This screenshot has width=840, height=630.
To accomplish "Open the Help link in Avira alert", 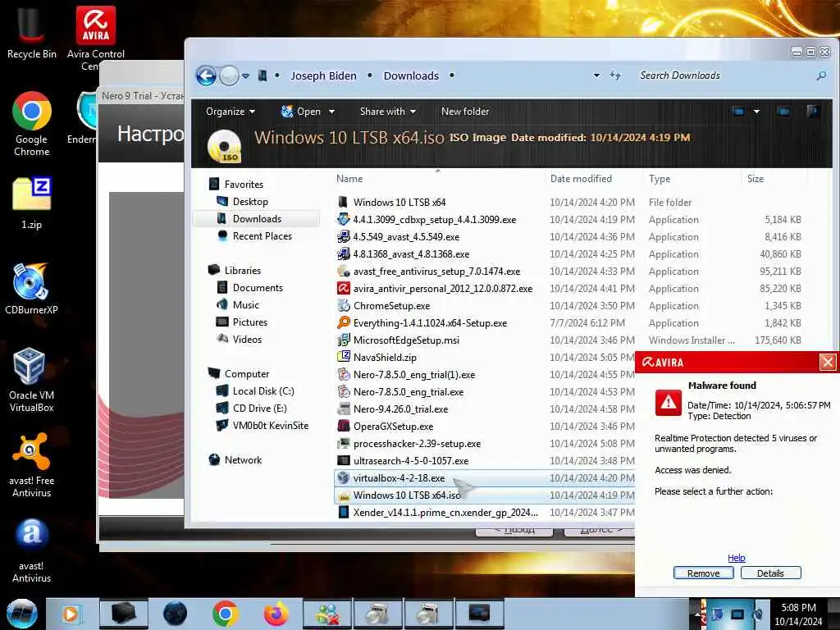I will pyautogui.click(x=736, y=558).
